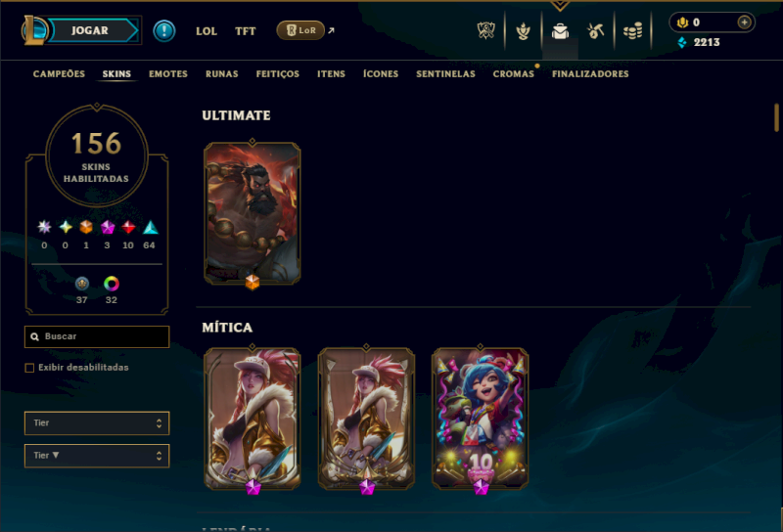This screenshot has width=783, height=532.
Task: Open the Store coins icon
Action: (632, 31)
